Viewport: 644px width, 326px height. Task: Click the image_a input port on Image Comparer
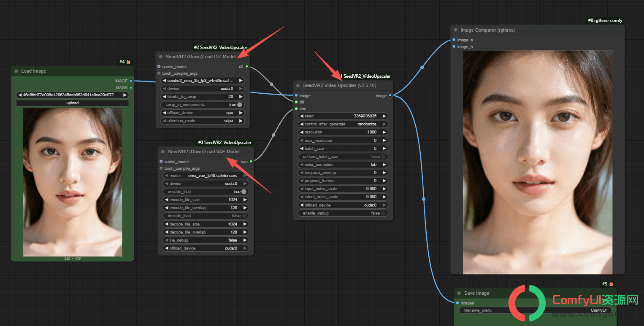tap(454, 40)
